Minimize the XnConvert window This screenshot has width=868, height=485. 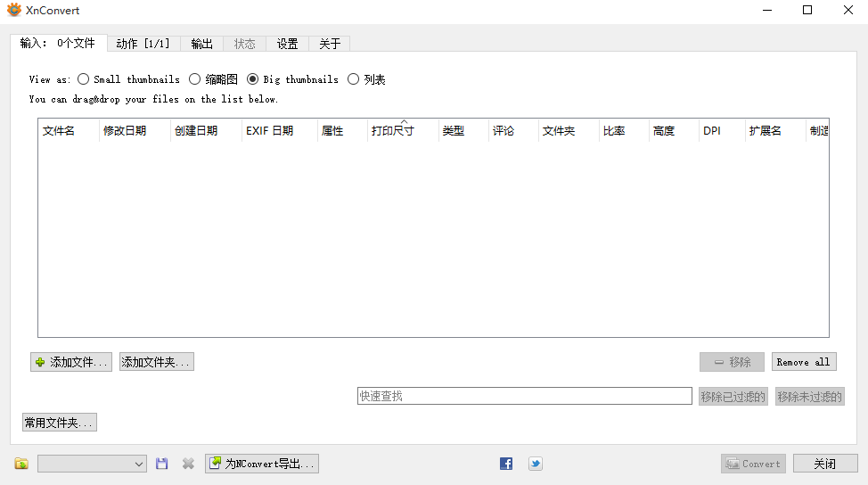[x=767, y=10]
